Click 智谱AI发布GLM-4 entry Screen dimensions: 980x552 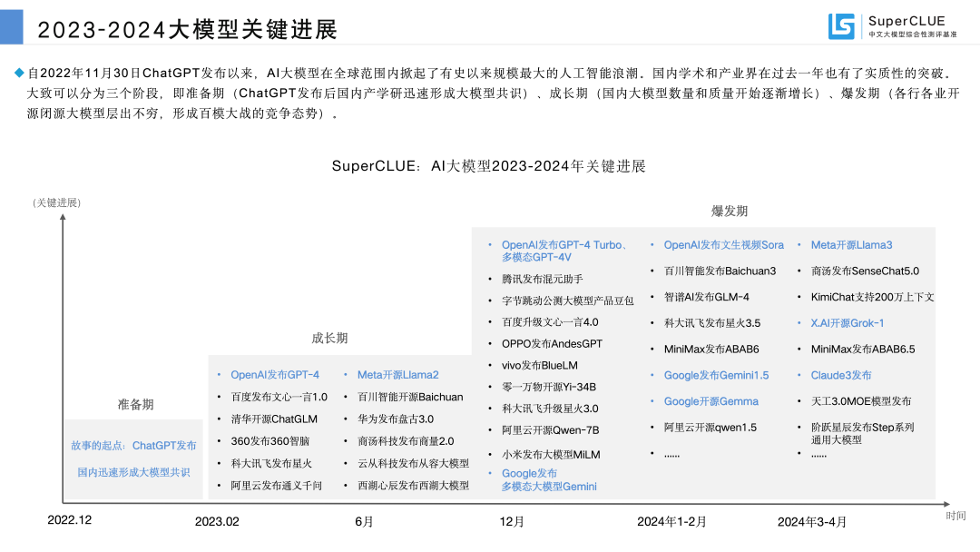[706, 298]
